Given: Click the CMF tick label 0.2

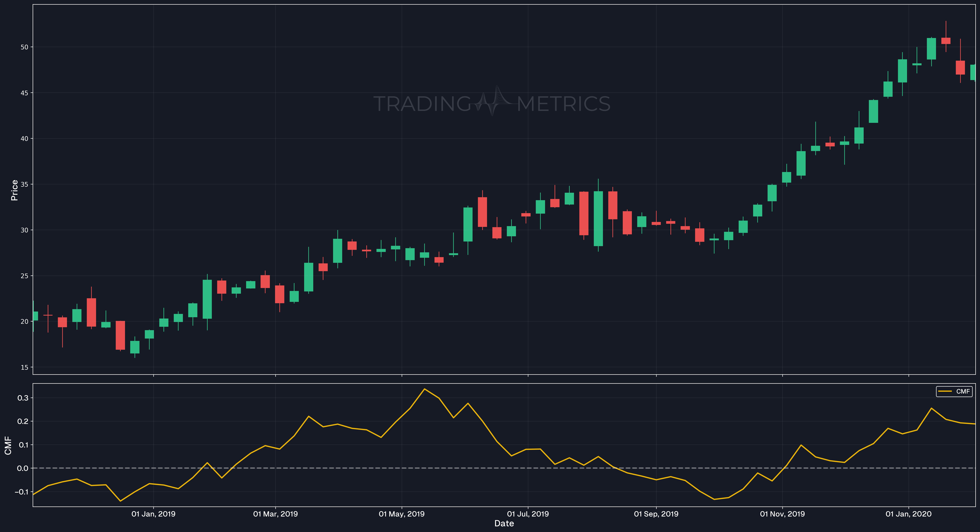Looking at the screenshot, I should coord(23,421).
